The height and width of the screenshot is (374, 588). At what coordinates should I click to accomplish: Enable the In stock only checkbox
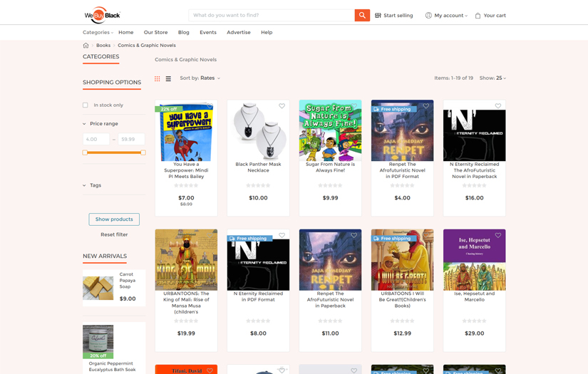coord(86,105)
